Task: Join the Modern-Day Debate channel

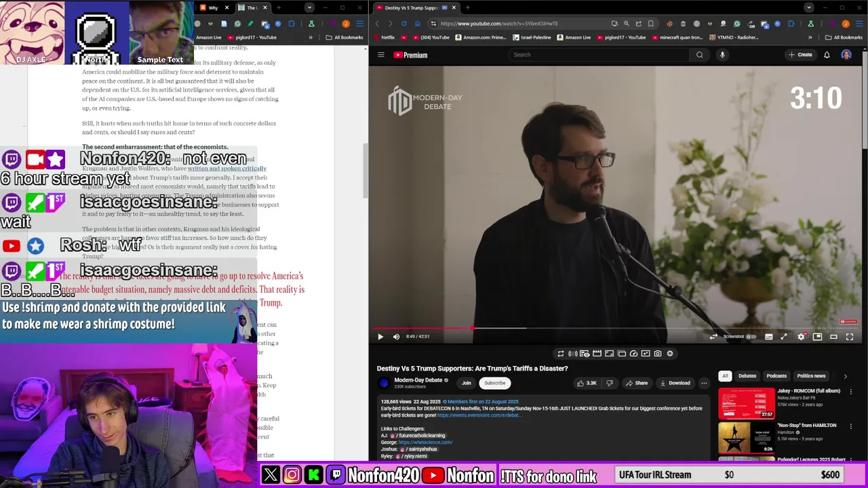Action: 467,383
